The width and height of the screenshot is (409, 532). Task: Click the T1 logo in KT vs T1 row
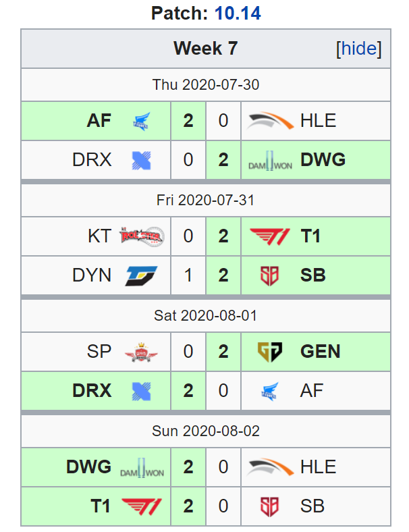click(270, 236)
